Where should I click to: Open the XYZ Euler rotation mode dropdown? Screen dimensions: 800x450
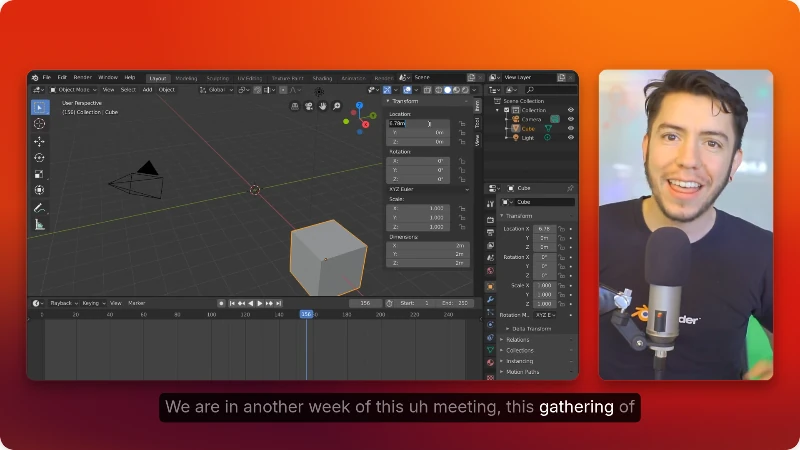pos(428,189)
